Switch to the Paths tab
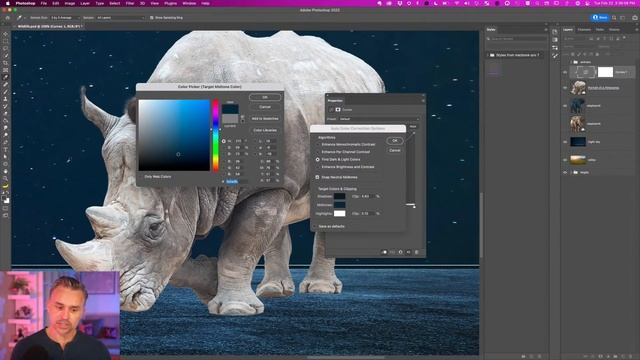640x360 pixels. 600,29
